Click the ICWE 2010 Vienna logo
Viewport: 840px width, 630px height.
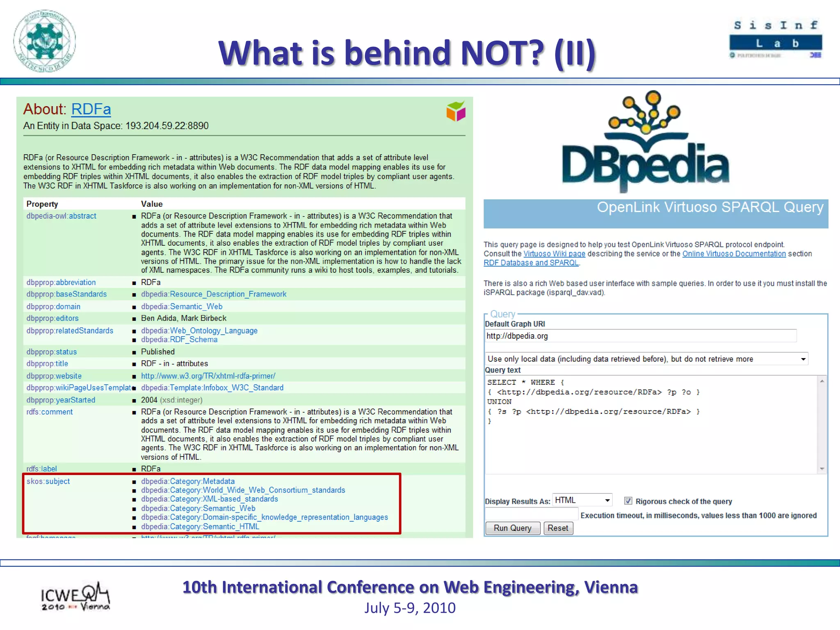coord(75,596)
